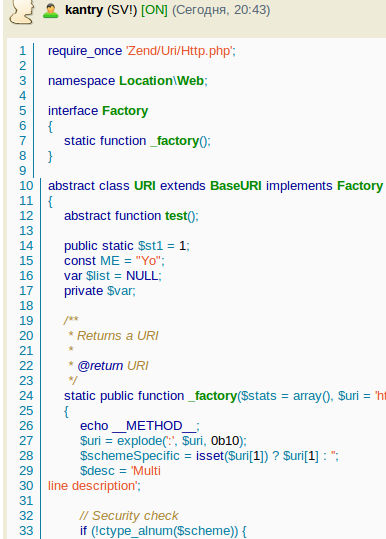386x539 pixels.
Task: Click the avatar silhouette image
Action: click(x=22, y=11)
